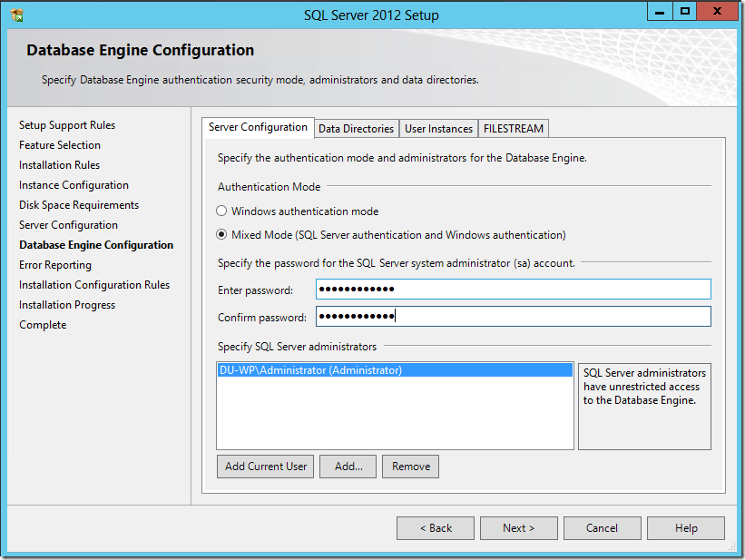The image size is (745, 560).
Task: Open the User Instances tab
Action: coord(438,129)
